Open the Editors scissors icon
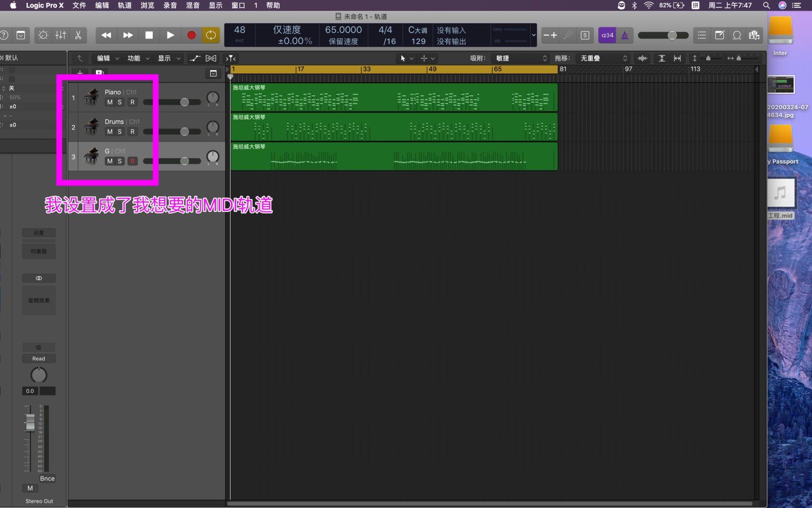 [78, 35]
